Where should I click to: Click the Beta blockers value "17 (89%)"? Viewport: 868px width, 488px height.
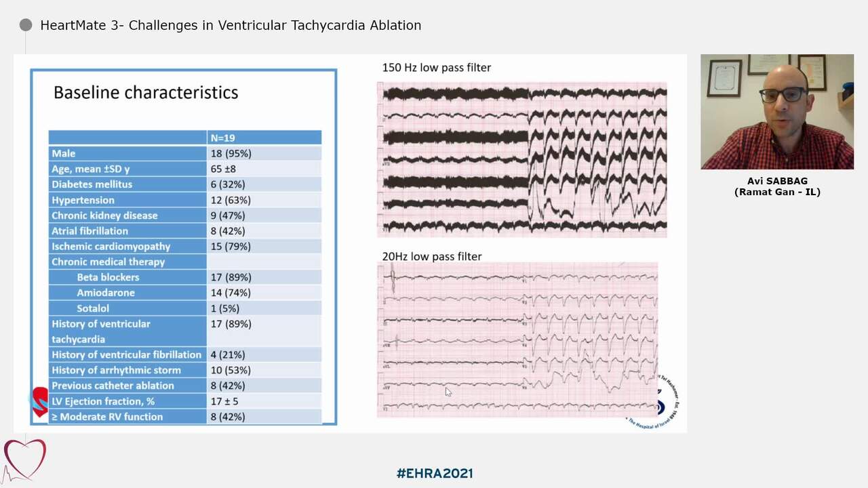[231, 277]
